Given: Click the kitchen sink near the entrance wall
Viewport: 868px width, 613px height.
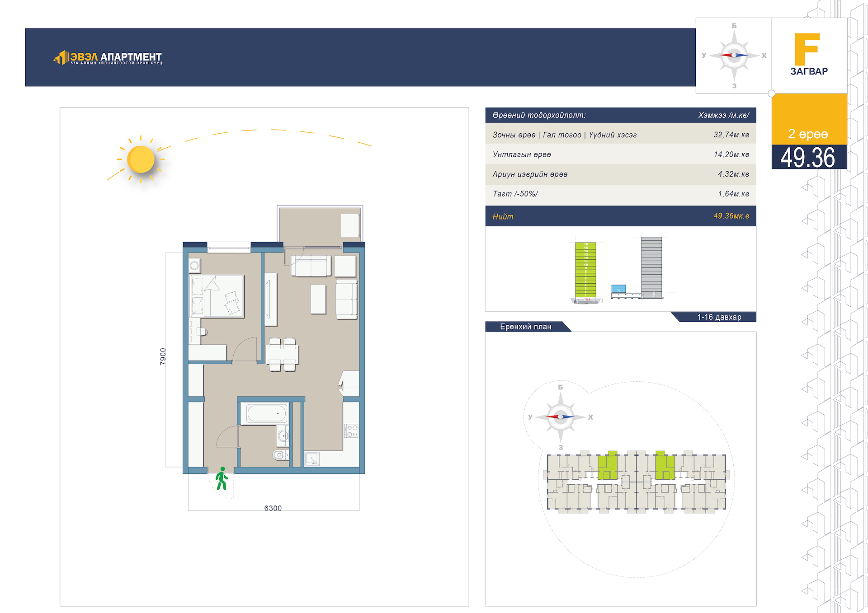Looking at the screenshot, I should 312,459.
